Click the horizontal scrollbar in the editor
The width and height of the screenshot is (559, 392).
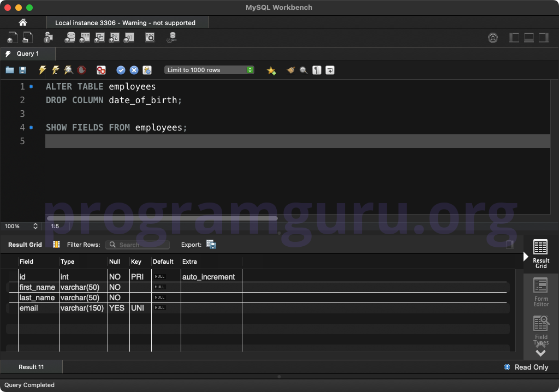pos(162,218)
